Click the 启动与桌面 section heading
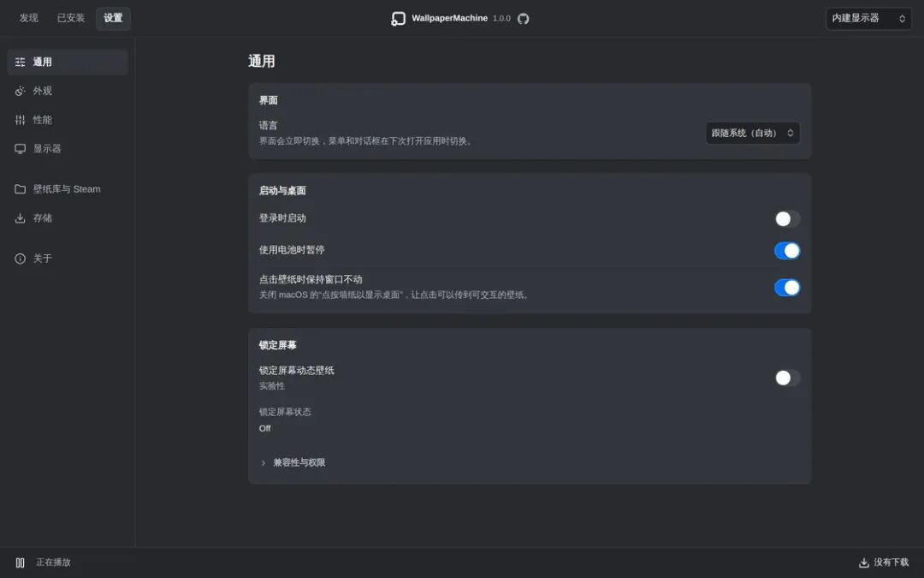 coord(282,190)
